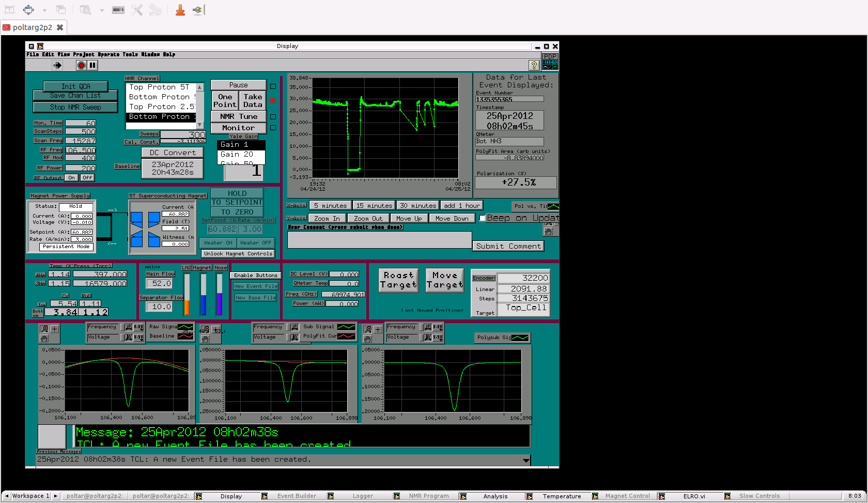Click the Run arrow button in LabVIEW toolbar
The width and height of the screenshot is (868, 503).
coord(57,65)
